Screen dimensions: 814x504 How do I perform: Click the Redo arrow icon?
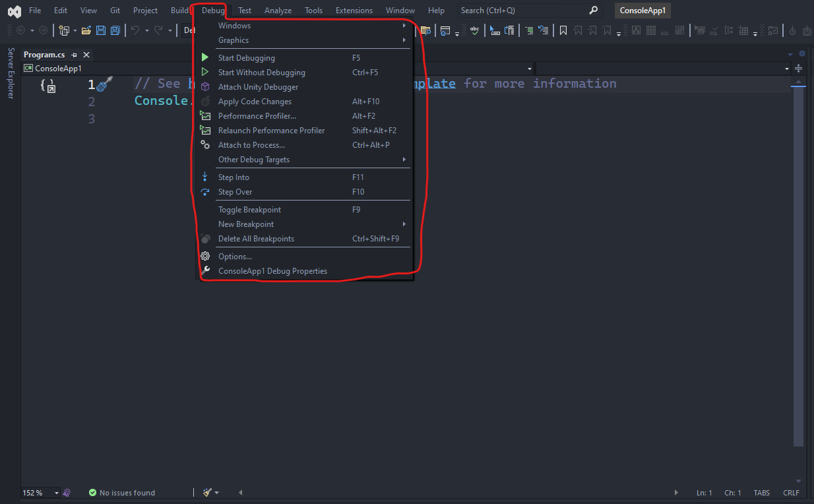tap(158, 30)
